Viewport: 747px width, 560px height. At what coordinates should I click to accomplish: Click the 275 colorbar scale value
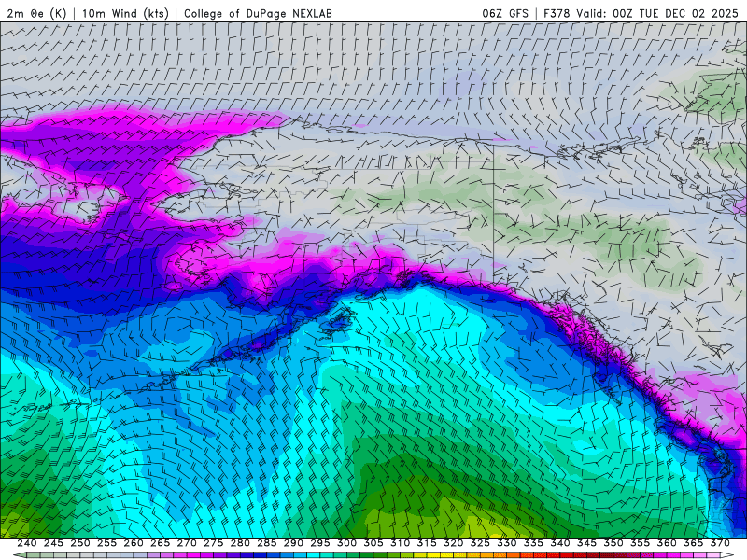click(214, 543)
